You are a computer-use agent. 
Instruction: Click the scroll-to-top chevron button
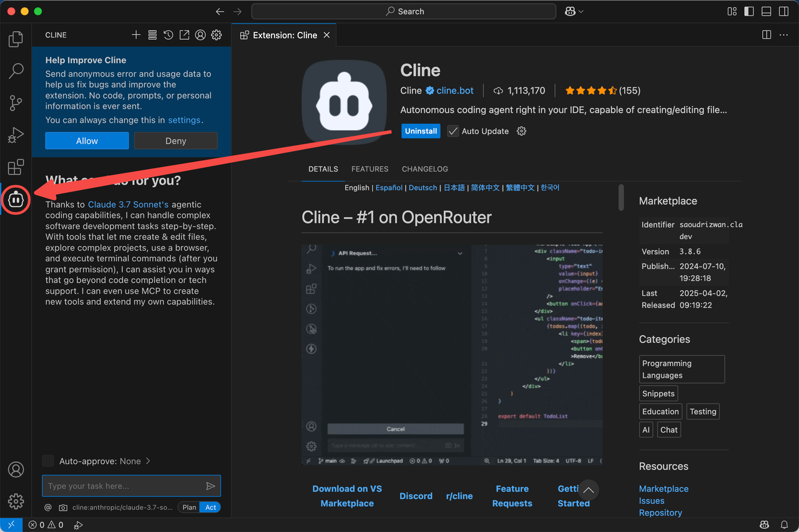(x=588, y=490)
